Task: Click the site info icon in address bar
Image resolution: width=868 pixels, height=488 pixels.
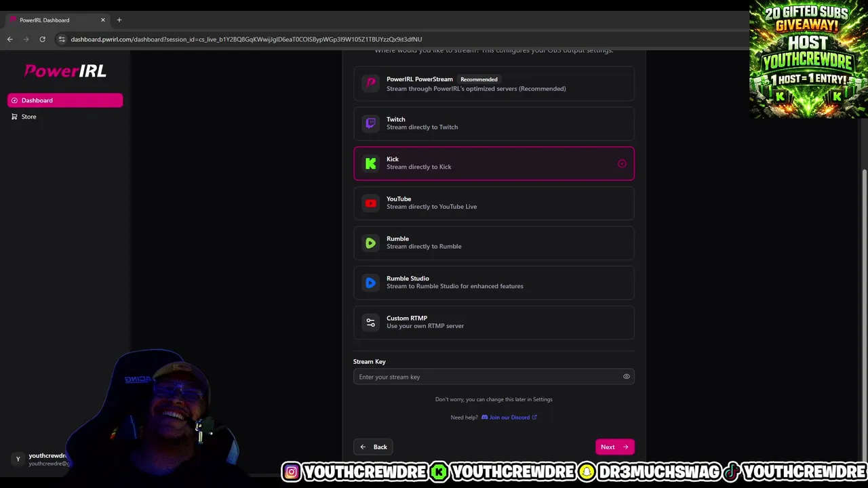Action: (62, 39)
